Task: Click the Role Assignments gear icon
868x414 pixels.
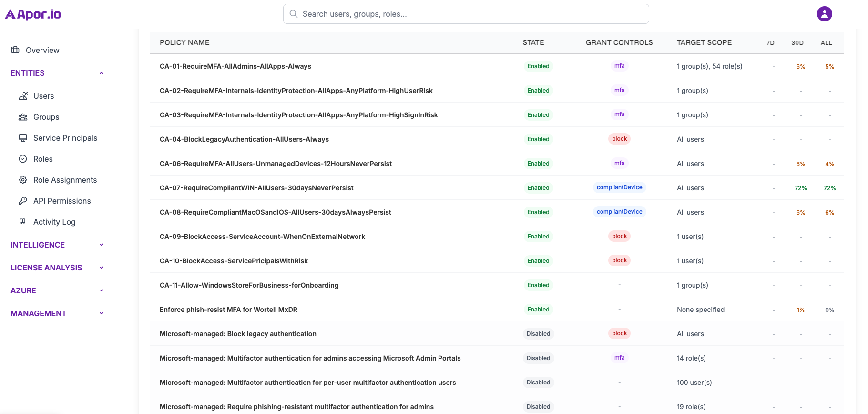Action: pos(23,180)
